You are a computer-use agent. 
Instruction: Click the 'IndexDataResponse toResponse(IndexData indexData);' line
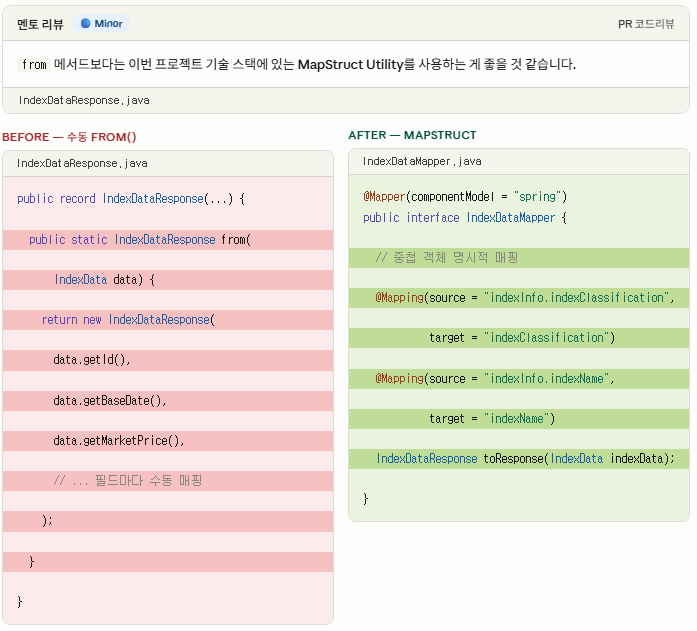point(519,459)
